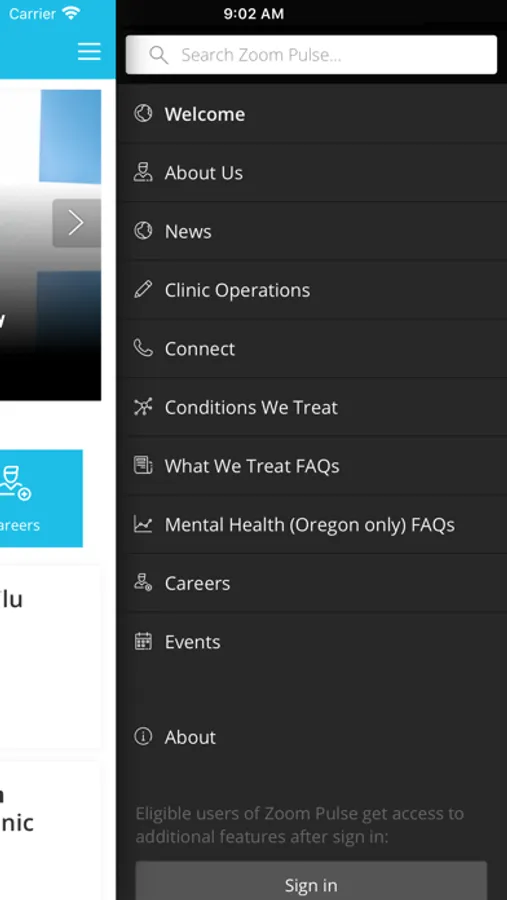Click the document icon for What We Treat FAQs
The width and height of the screenshot is (507, 900).
[x=143, y=465]
